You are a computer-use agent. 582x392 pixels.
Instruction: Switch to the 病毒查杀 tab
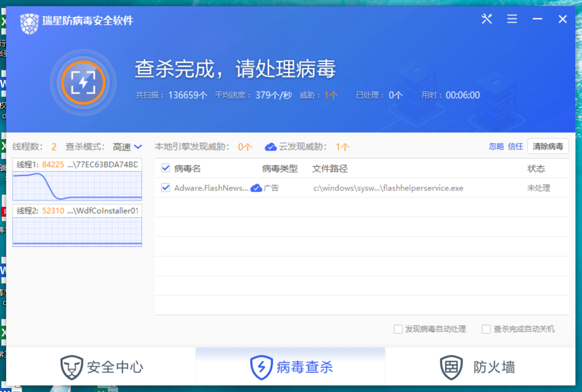coord(290,367)
